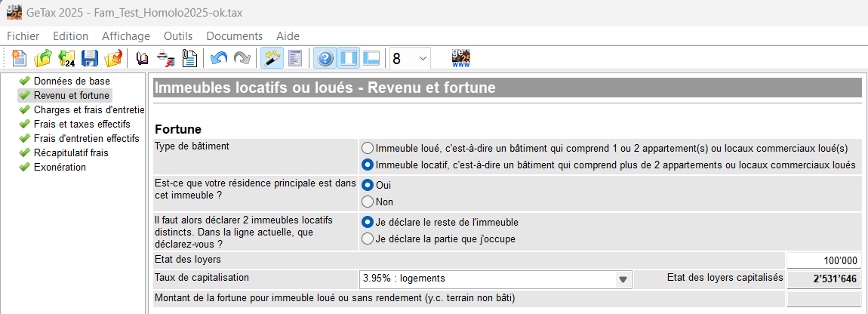The height and width of the screenshot is (314, 868).
Task: Click the grey redo arrow icon
Action: tap(242, 58)
